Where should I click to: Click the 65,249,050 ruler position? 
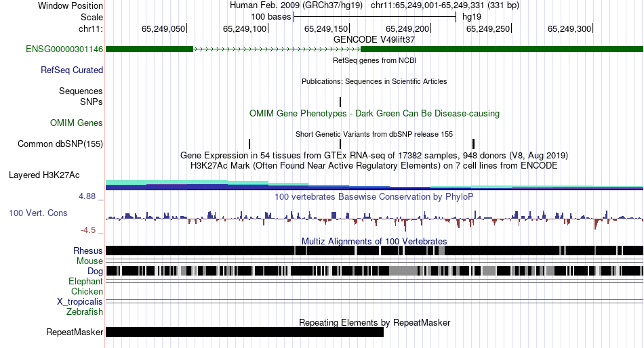[x=163, y=28]
